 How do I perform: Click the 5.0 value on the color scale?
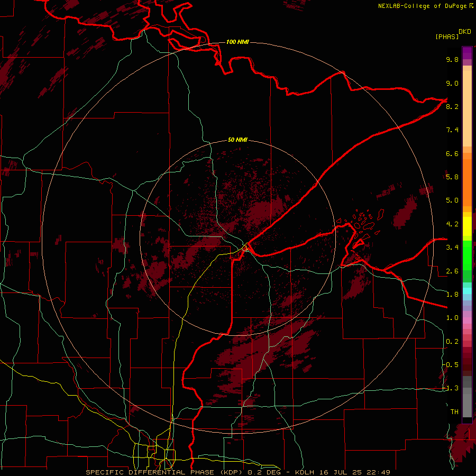[x=452, y=200]
